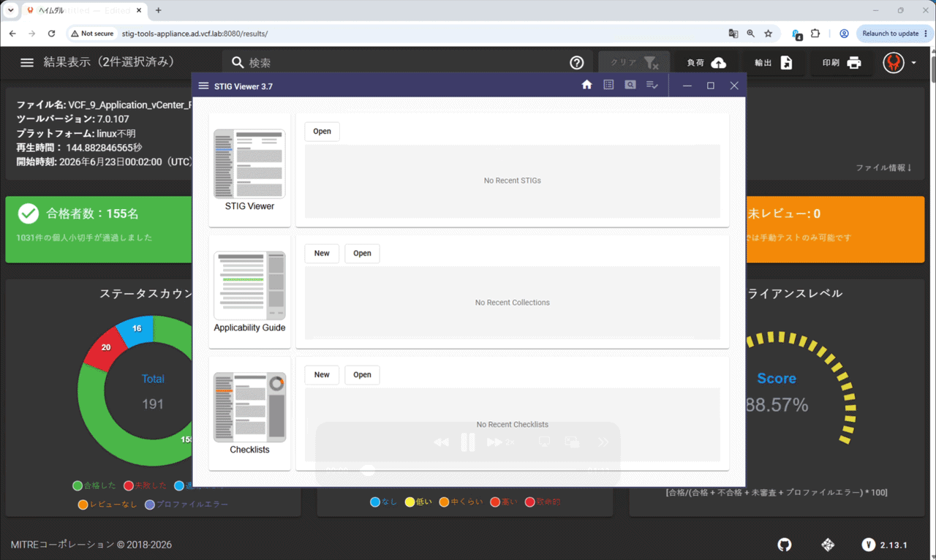Click the picture-in-picture icon in media overlay
936x560 pixels.
tap(572, 442)
